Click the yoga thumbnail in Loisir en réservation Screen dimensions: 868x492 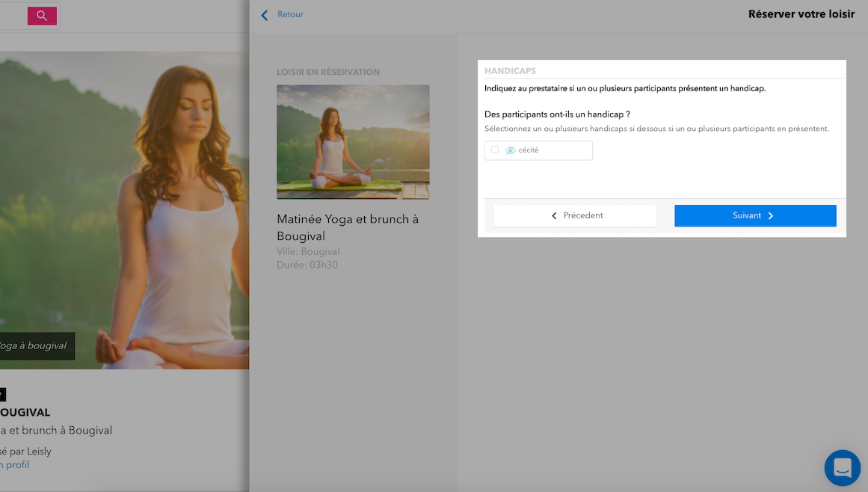353,142
